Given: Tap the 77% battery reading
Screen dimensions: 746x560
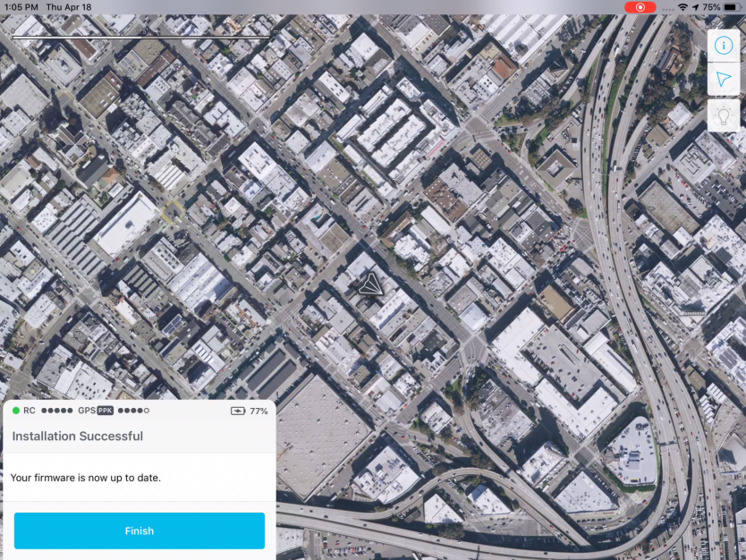Looking at the screenshot, I should (259, 412).
